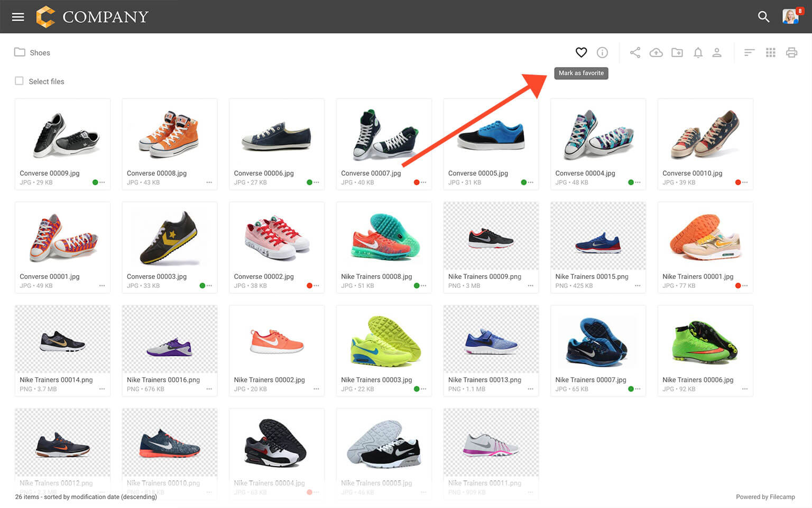The image size is (812, 508).
Task: Click the Company logo
Action: click(x=93, y=17)
